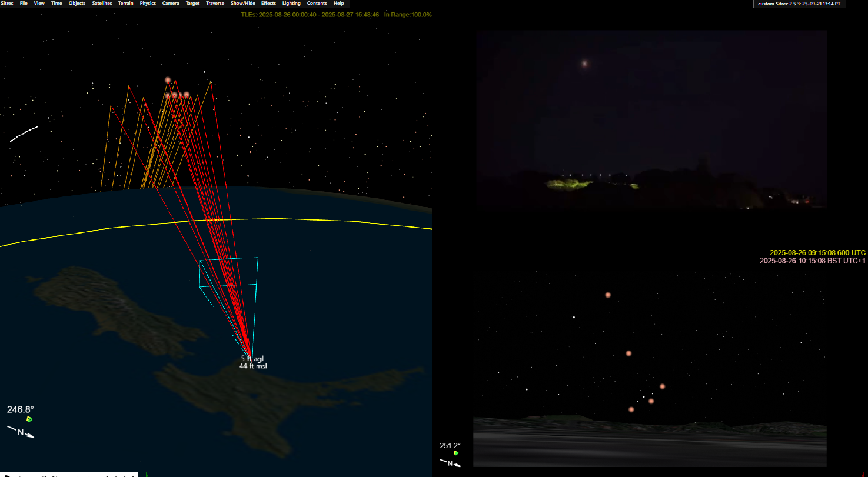This screenshot has height=477, width=868.
Task: Click the Sitrec title menu item
Action: [7, 4]
